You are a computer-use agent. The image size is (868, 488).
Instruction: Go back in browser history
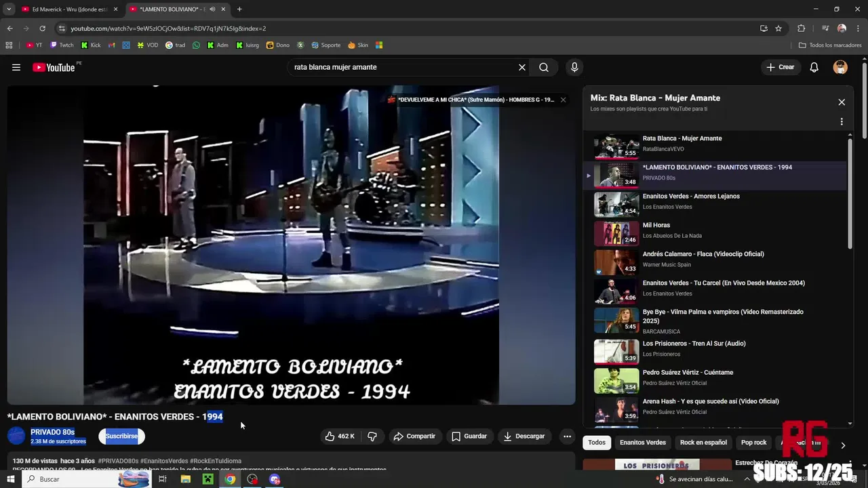(9, 28)
